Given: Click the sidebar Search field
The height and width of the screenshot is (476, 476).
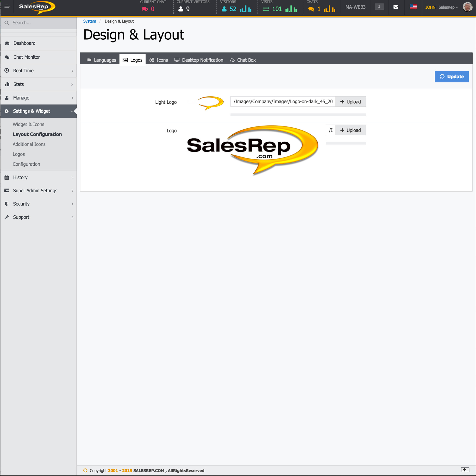Looking at the screenshot, I should point(38,23).
